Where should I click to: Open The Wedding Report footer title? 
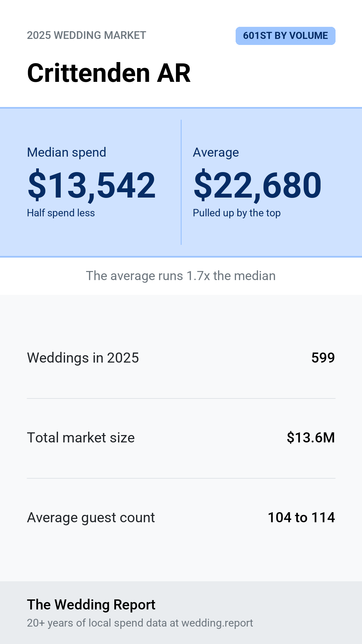pyautogui.click(x=91, y=605)
